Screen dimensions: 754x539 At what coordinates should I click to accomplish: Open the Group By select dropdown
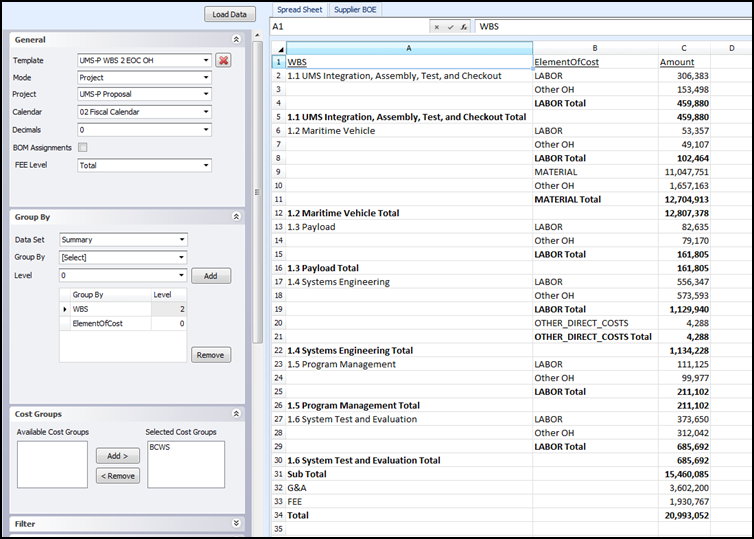pos(182,257)
